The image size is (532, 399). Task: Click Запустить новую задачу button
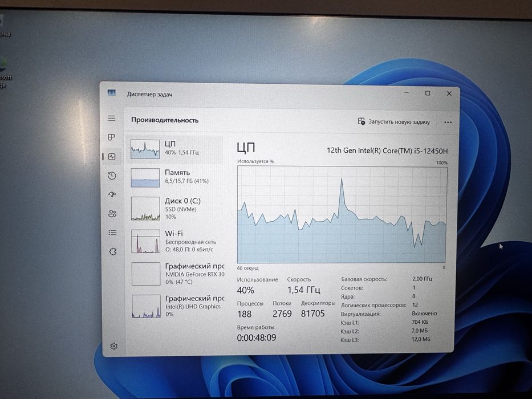pos(394,122)
